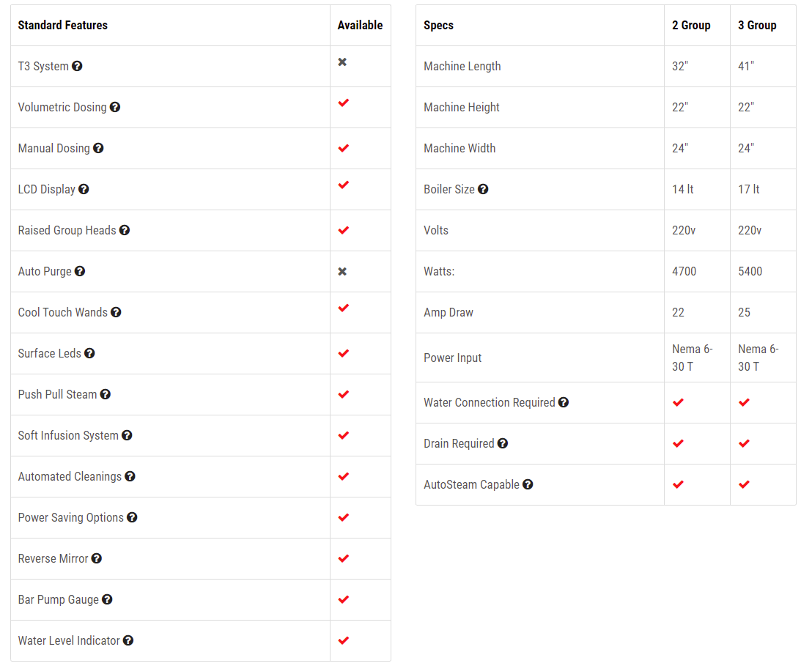Click the help icon next to Boiler Size

(483, 190)
